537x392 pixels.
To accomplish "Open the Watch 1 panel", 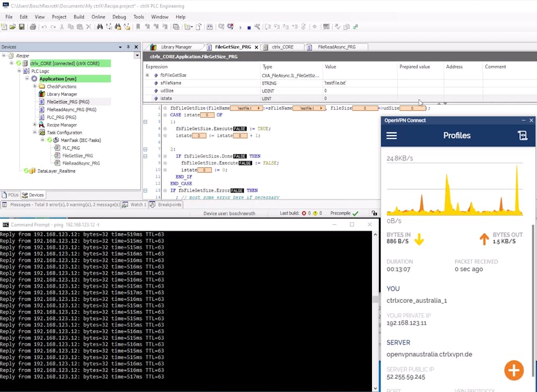I will tap(134, 205).
